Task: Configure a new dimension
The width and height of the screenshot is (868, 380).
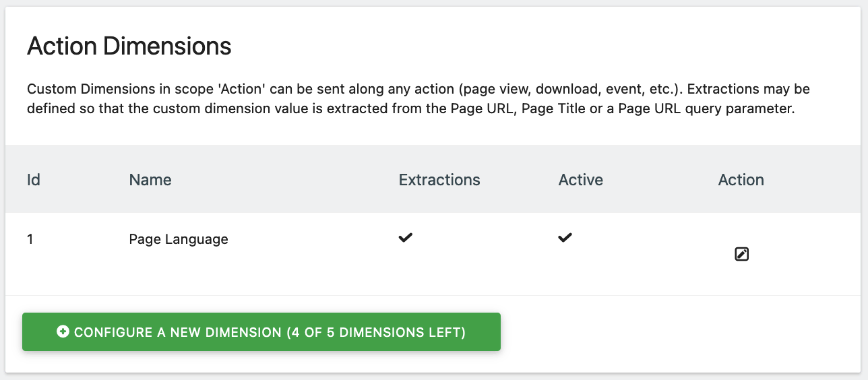Action: [261, 331]
